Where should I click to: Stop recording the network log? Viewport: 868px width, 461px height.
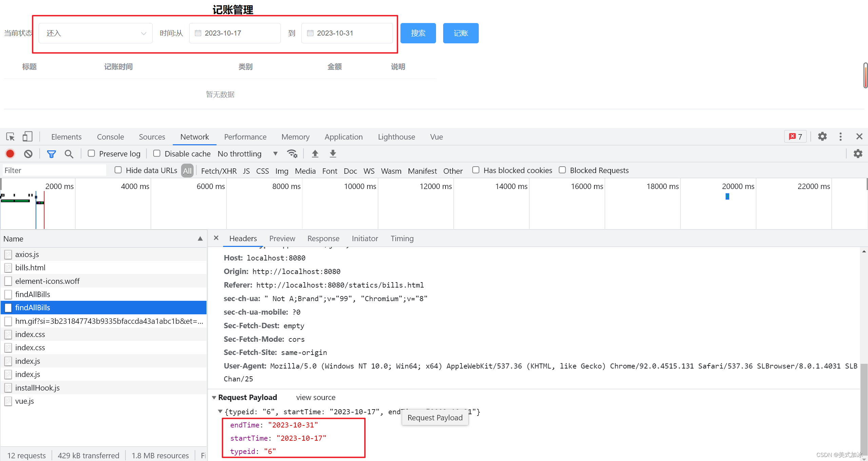click(x=10, y=153)
